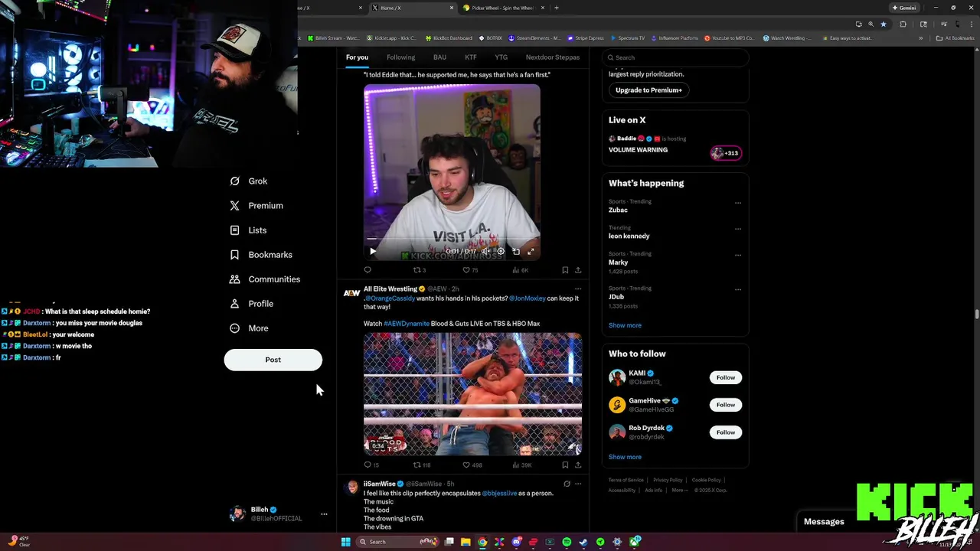
Task: Open Spotify from the taskbar
Action: tap(567, 542)
